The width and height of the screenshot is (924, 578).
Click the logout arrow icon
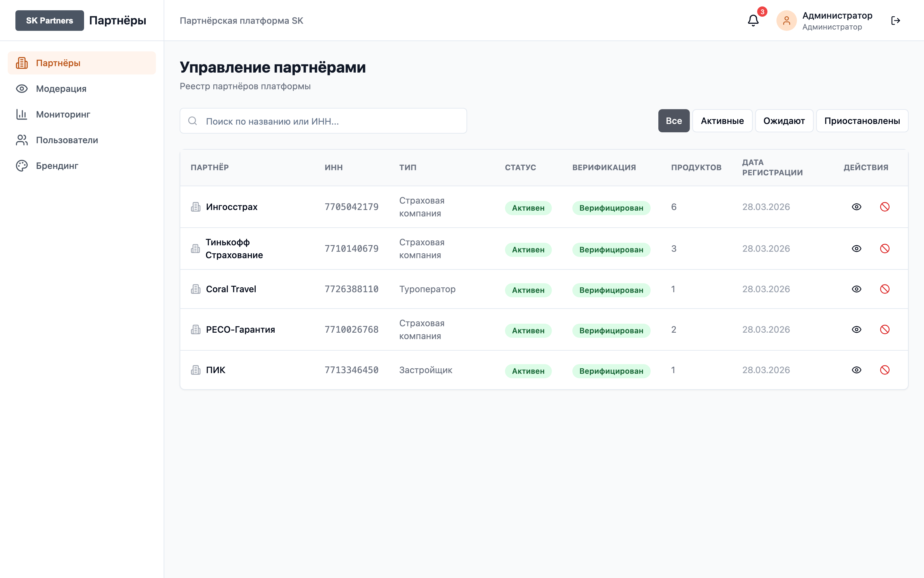[x=895, y=21]
